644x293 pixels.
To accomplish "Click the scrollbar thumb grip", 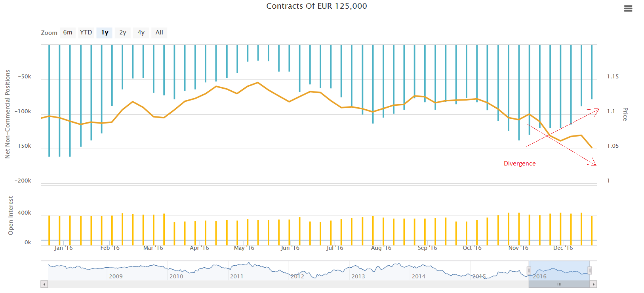I will coord(559,284).
